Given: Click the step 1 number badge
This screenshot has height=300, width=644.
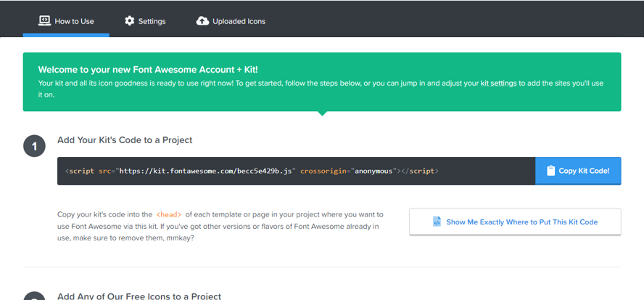Looking at the screenshot, I should point(34,146).
